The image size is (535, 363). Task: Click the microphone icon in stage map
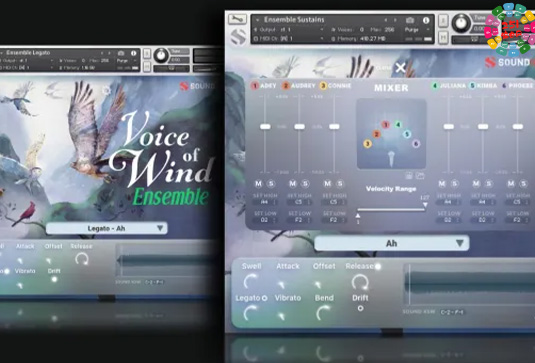(391, 159)
